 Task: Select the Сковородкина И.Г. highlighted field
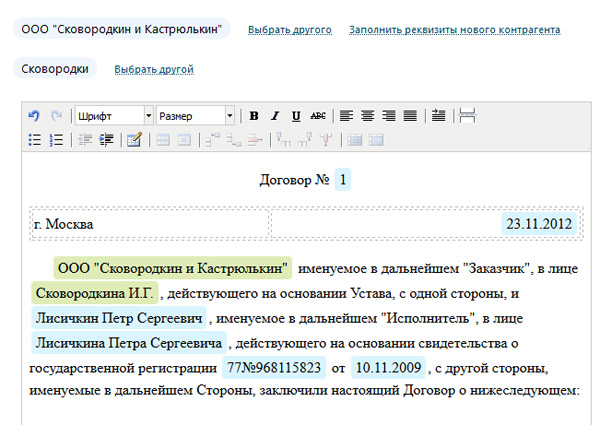pyautogui.click(x=94, y=293)
